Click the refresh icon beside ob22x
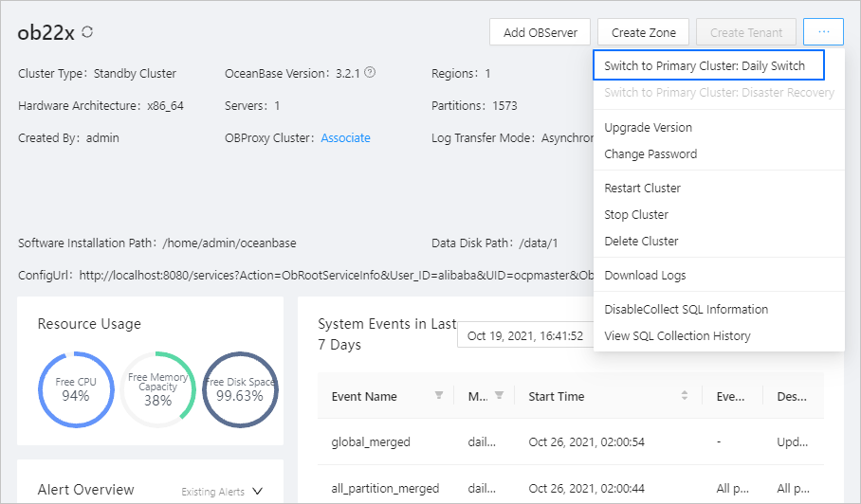 [88, 32]
